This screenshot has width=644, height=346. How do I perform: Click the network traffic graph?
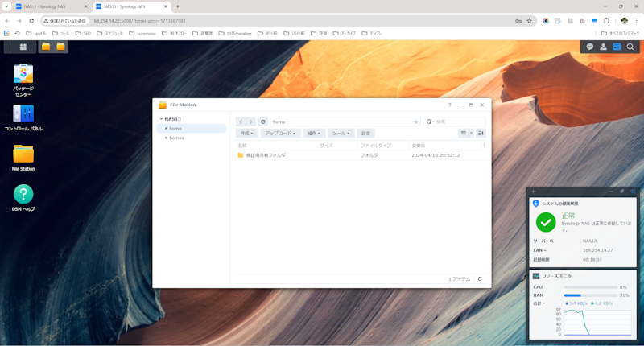597,323
